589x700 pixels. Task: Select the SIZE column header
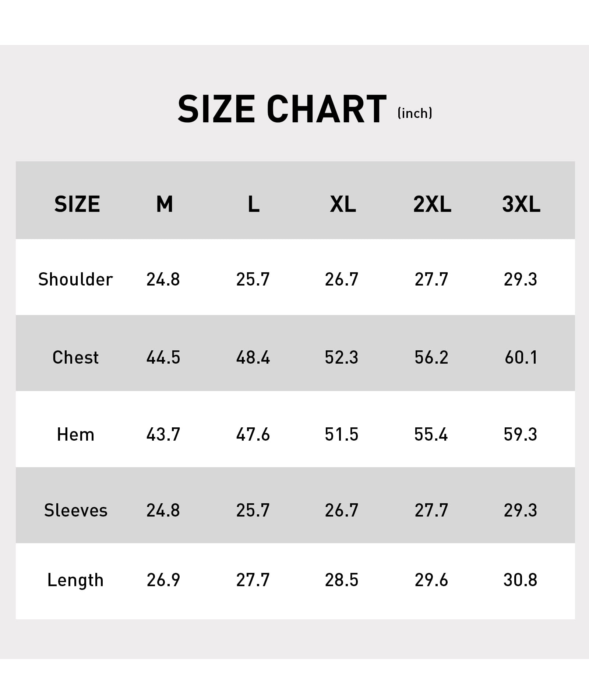pos(77,204)
